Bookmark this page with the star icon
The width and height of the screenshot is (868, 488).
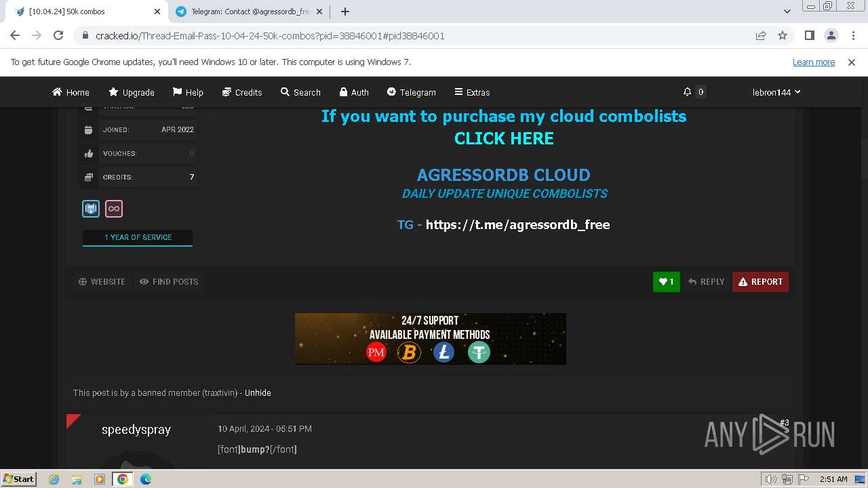point(783,36)
